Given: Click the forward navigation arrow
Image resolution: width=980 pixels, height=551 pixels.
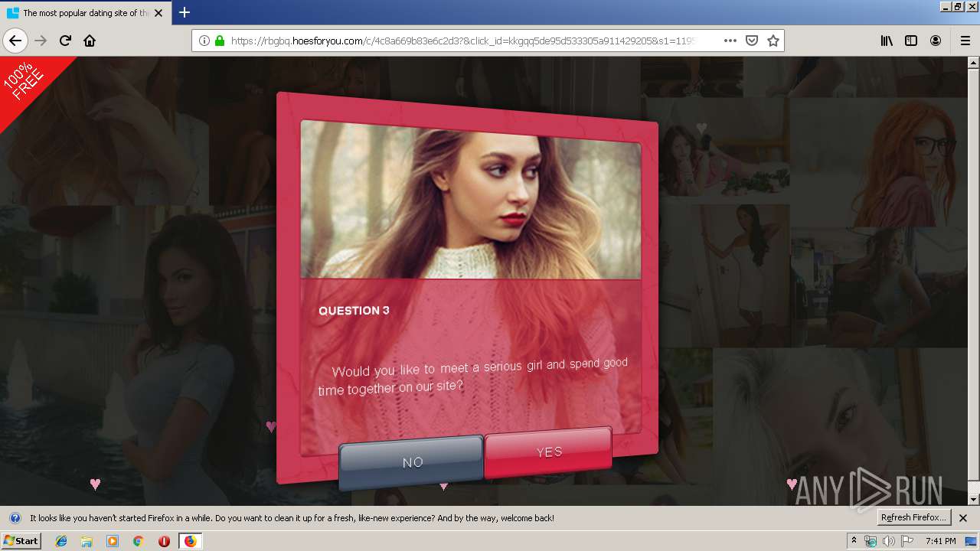Looking at the screenshot, I should 41,41.
